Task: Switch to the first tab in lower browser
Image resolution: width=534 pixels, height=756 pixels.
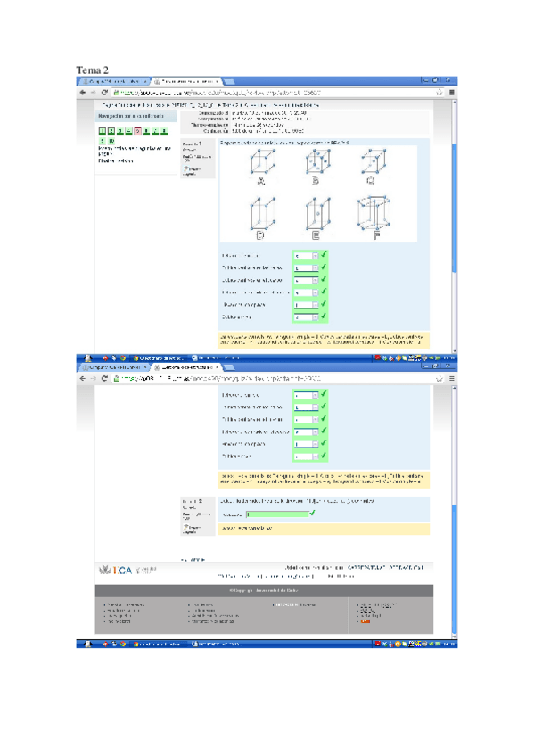Action: [x=115, y=367]
